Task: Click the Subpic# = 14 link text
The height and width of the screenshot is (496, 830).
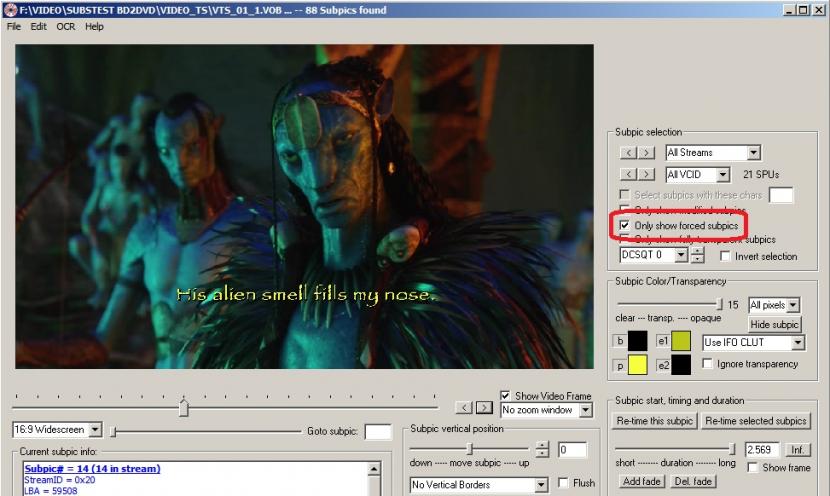Action: coord(92,468)
